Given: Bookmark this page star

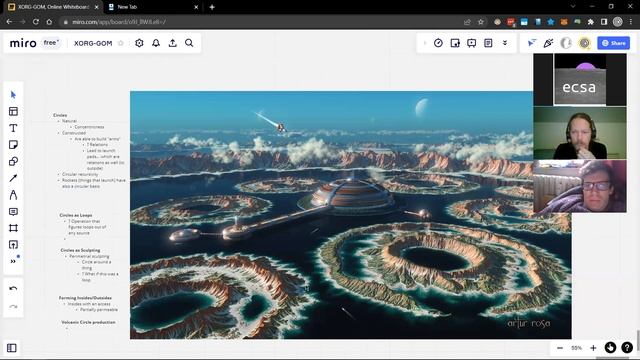Looking at the screenshot, I should click(x=481, y=22).
